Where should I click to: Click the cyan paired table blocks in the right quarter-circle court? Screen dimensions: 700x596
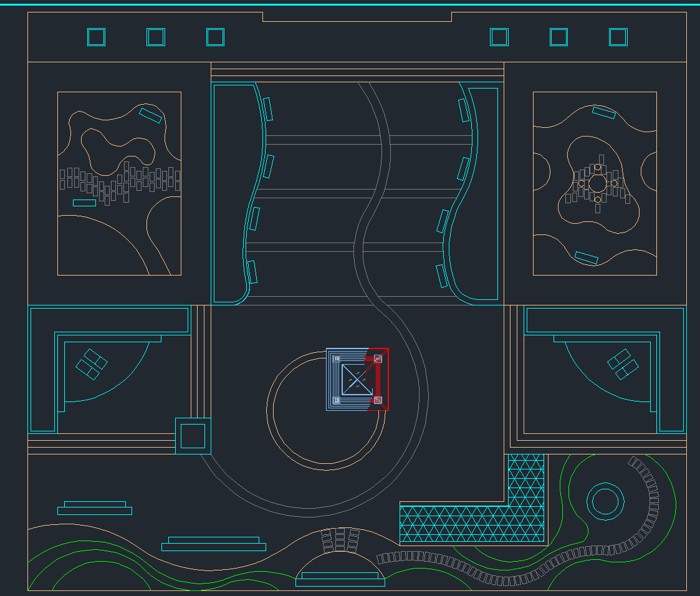coord(623,364)
